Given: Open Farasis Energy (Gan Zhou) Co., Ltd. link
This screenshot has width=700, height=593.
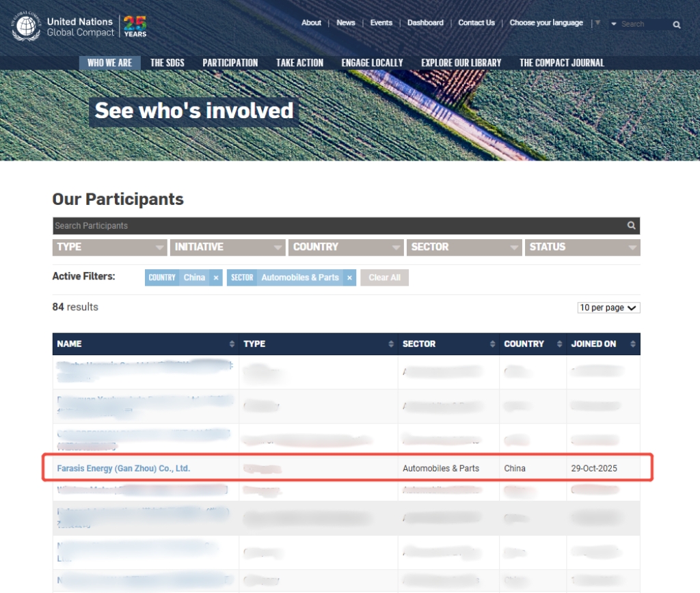Looking at the screenshot, I should pyautogui.click(x=123, y=469).
